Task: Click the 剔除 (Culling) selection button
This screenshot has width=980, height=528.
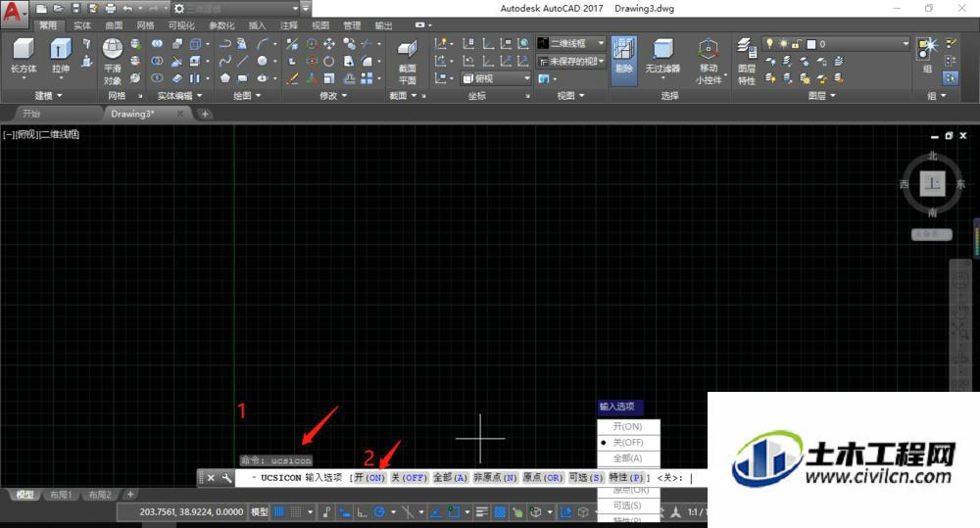Action: point(623,59)
